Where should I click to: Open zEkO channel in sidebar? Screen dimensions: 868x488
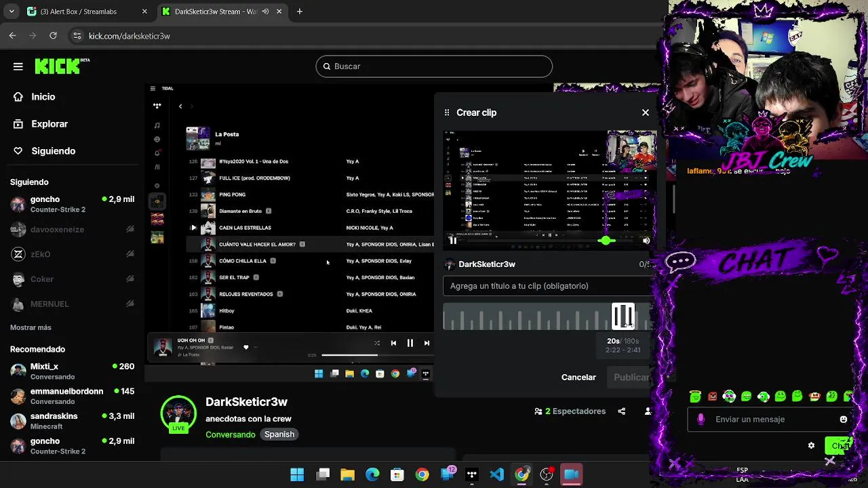[72, 254]
